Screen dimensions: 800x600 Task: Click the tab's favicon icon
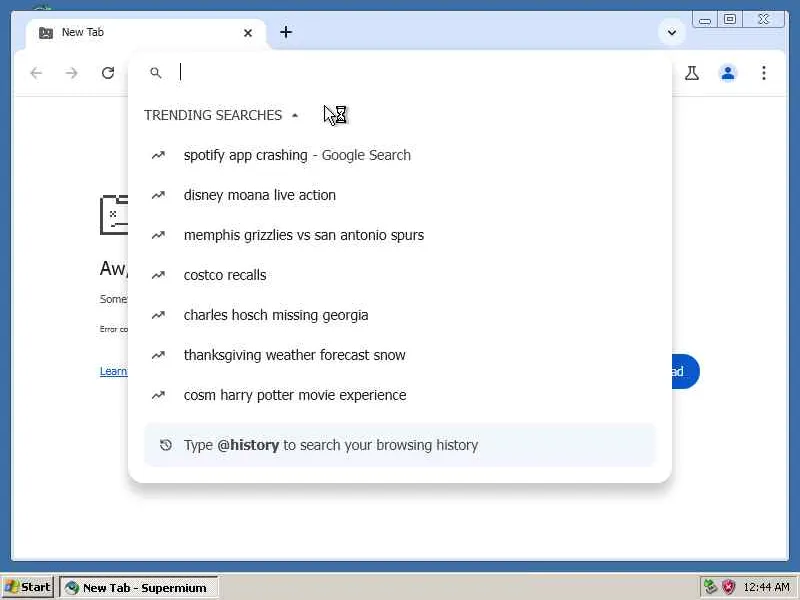46,33
